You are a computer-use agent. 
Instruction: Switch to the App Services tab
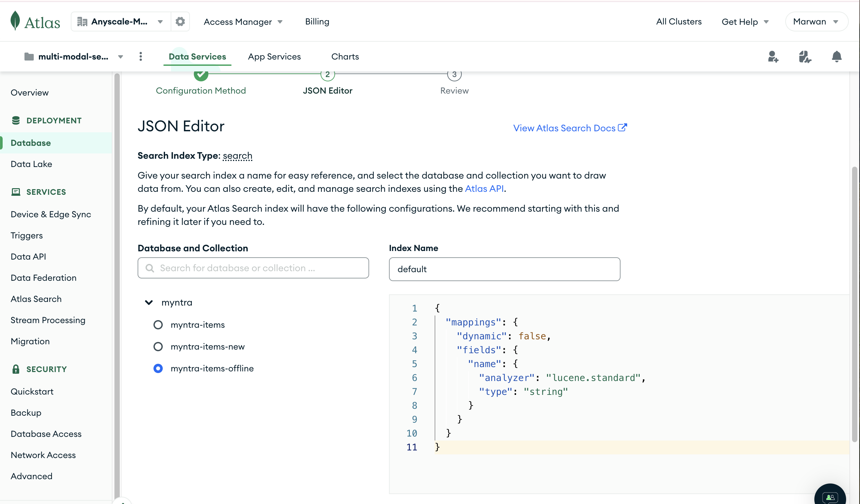point(274,57)
